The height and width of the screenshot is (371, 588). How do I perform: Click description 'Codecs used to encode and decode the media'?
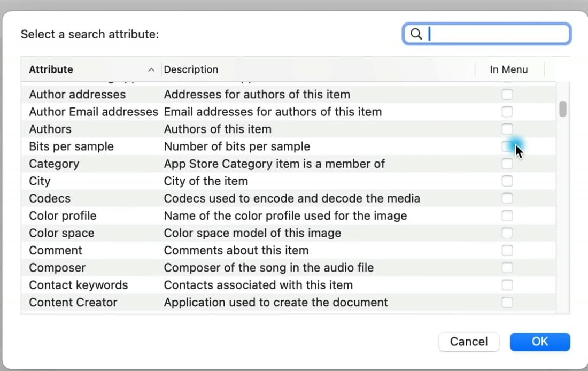tap(292, 198)
